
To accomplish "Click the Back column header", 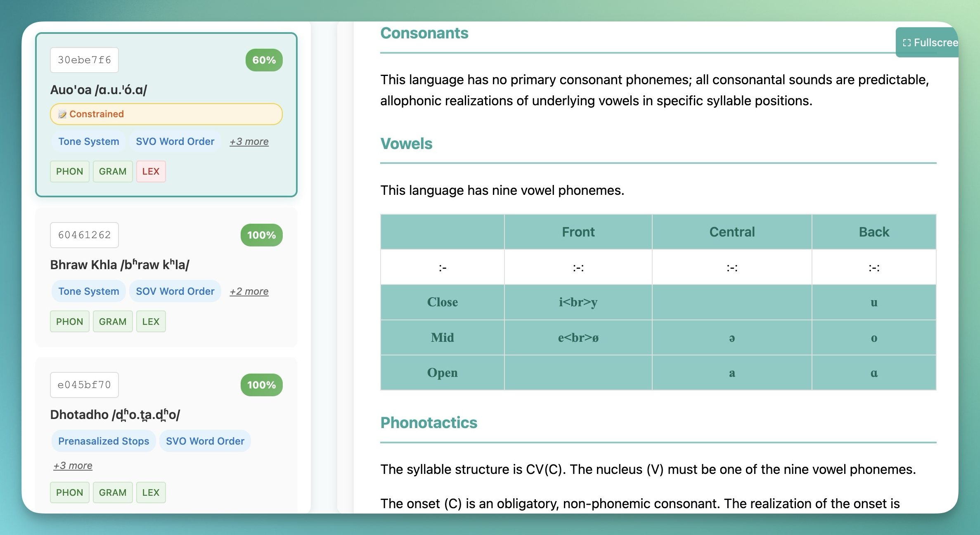I will click(x=874, y=232).
